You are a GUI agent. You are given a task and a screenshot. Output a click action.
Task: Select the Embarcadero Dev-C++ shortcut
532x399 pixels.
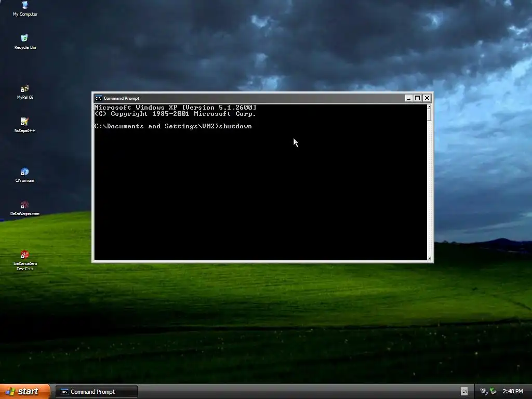tap(25, 260)
